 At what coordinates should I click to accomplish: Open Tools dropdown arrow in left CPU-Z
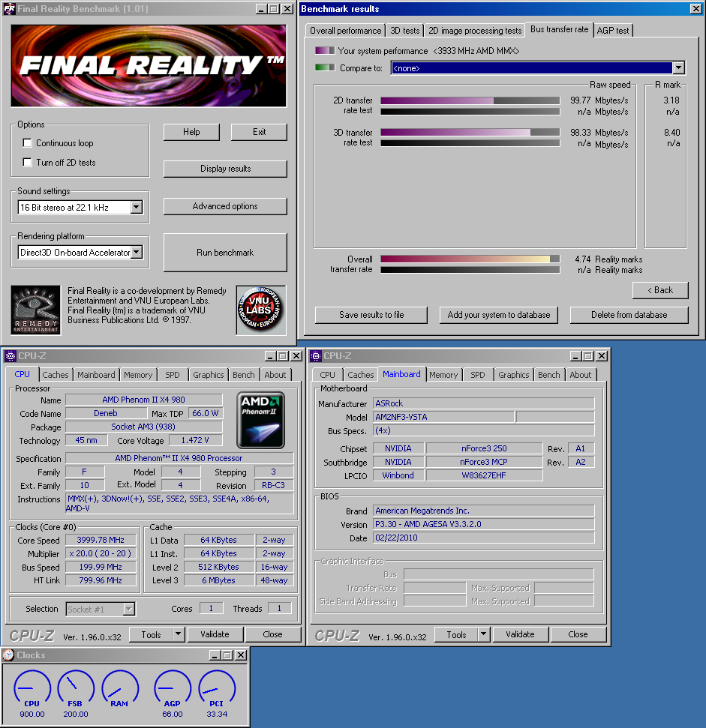(x=179, y=634)
